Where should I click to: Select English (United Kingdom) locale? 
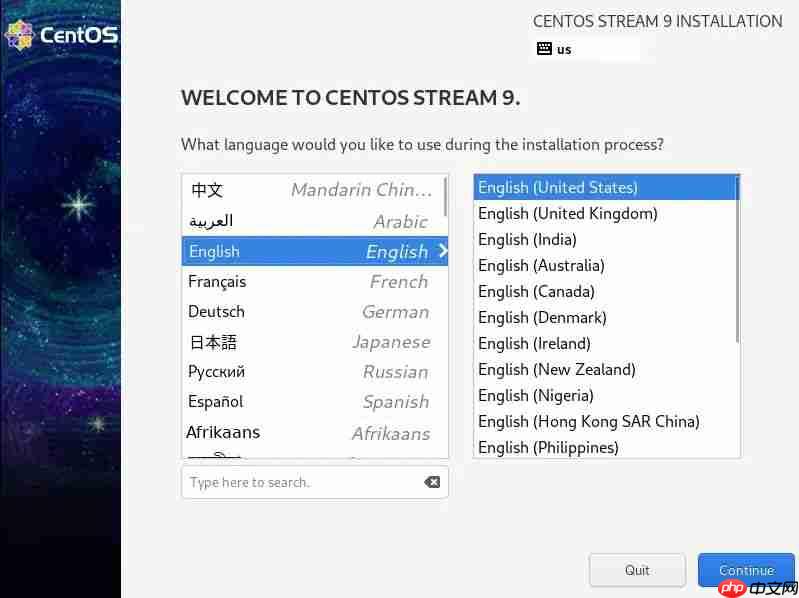click(x=605, y=213)
